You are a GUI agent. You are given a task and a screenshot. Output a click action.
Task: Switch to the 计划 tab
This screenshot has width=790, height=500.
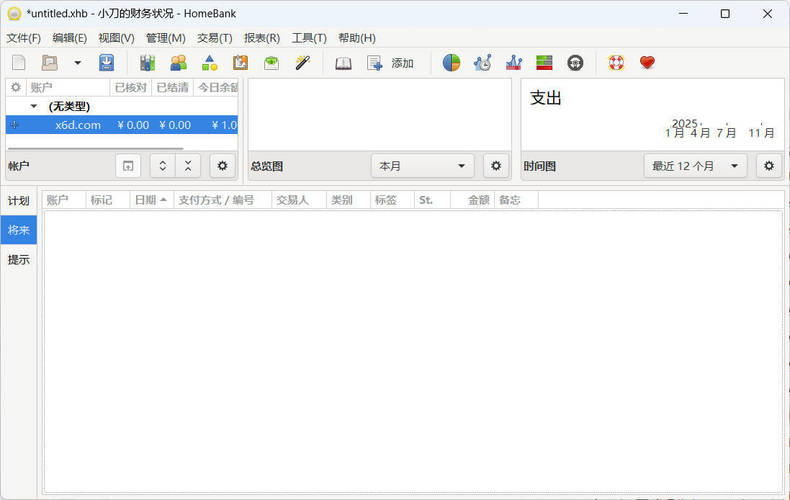click(x=19, y=201)
